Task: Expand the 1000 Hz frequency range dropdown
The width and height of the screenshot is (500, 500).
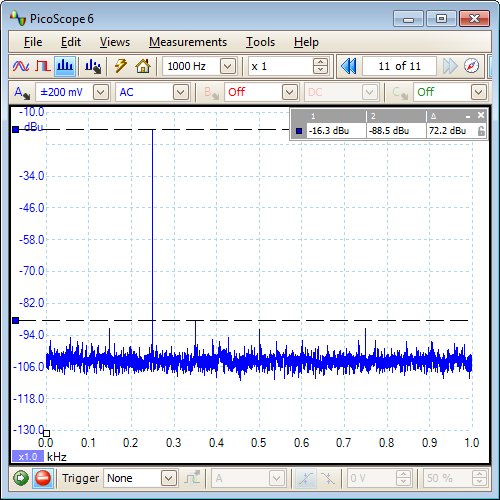Action: (x=228, y=66)
